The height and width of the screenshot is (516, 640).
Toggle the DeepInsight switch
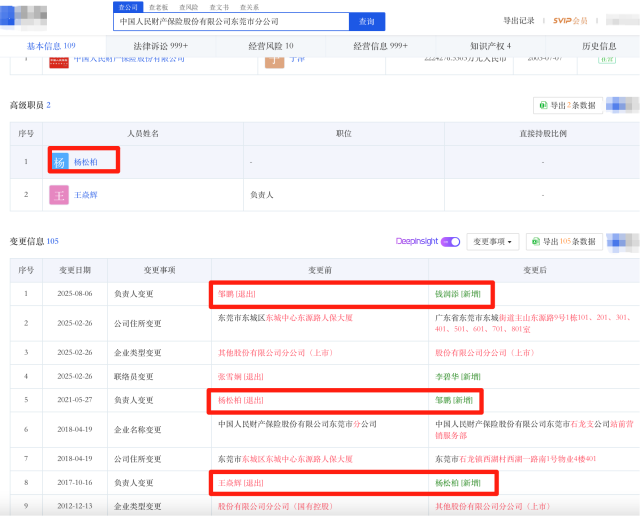pos(450,241)
